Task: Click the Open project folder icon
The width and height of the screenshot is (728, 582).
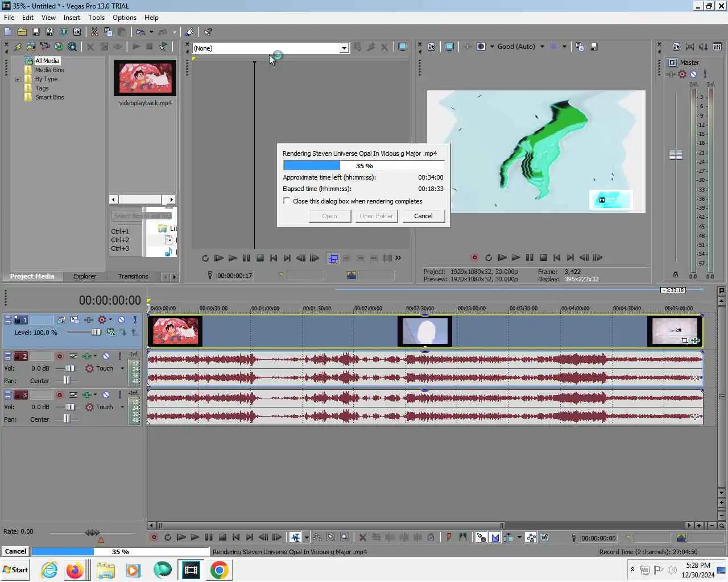Action: [22, 32]
